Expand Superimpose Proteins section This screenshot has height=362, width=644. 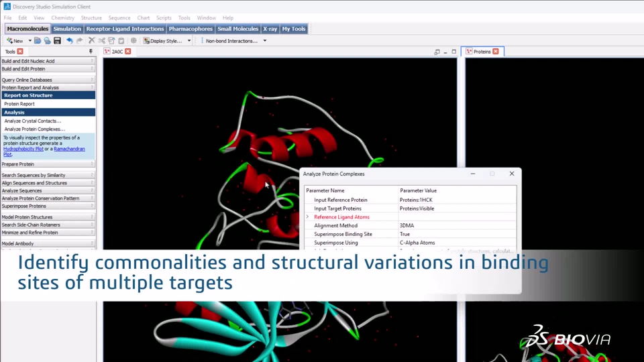click(48, 206)
